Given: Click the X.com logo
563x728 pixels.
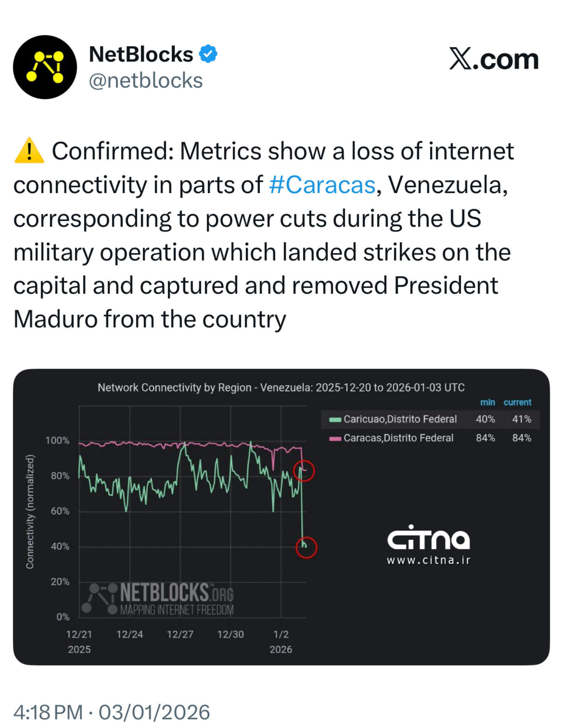Looking at the screenshot, I should [494, 59].
